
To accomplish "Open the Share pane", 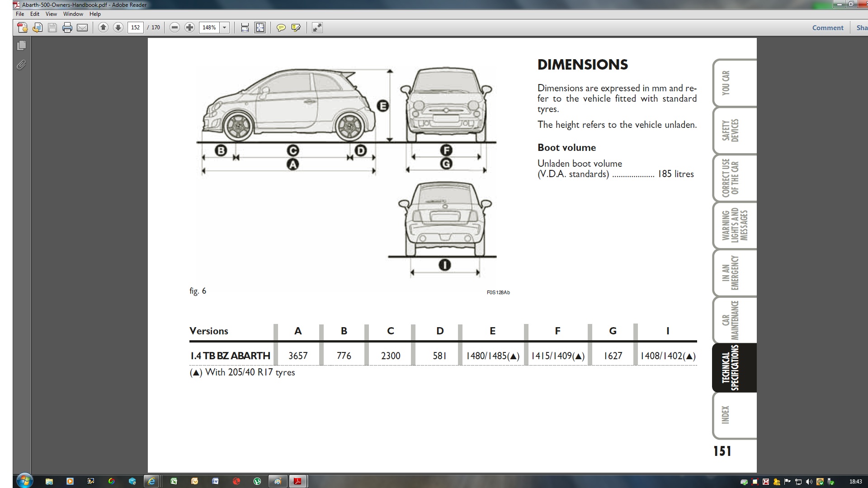I will (x=861, y=28).
